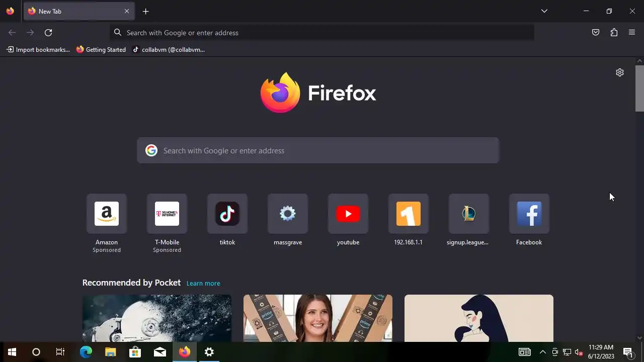Open the massgrave shortcut tile
Screen dimensions: 644x362
pos(288,214)
